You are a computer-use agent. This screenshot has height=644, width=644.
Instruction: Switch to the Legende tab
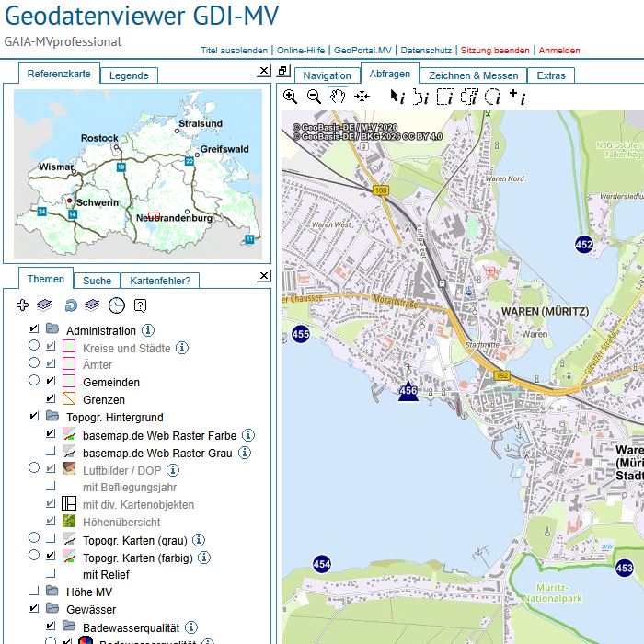(129, 75)
